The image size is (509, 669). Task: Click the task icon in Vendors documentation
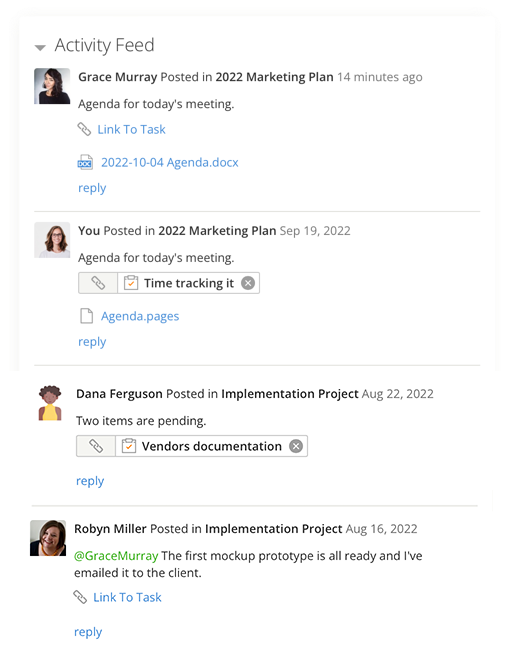tap(129, 446)
